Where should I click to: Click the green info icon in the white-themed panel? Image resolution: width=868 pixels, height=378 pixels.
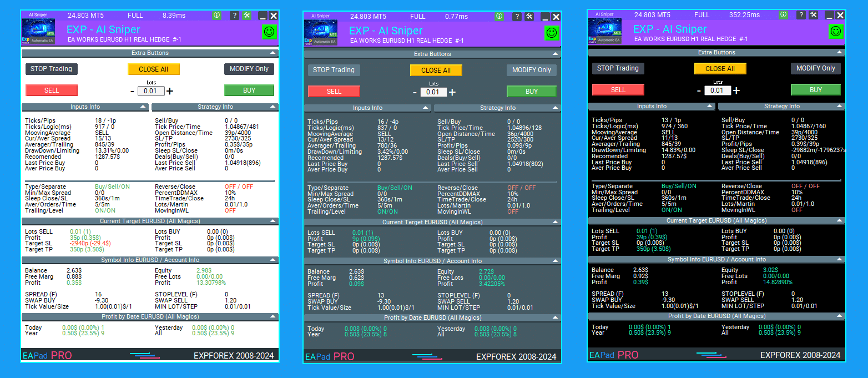click(x=216, y=16)
